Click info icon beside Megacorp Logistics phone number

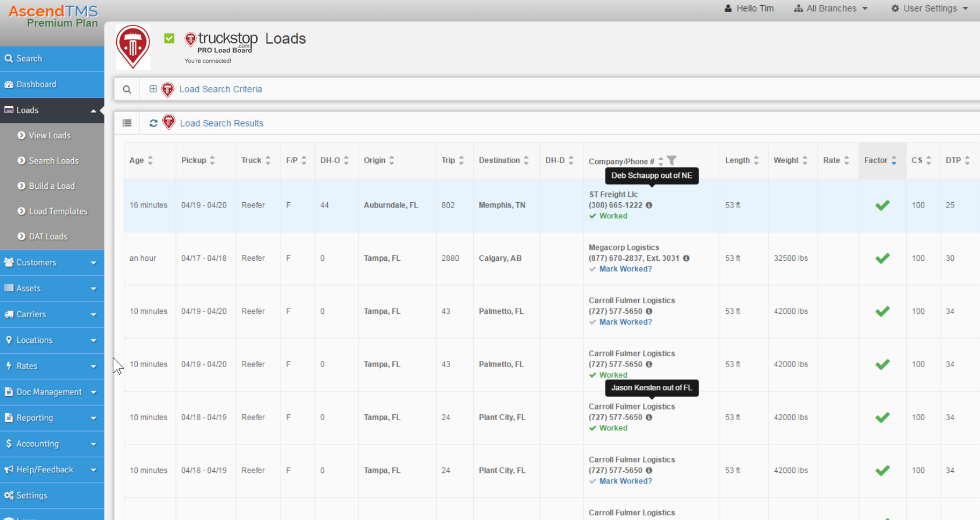(x=686, y=258)
